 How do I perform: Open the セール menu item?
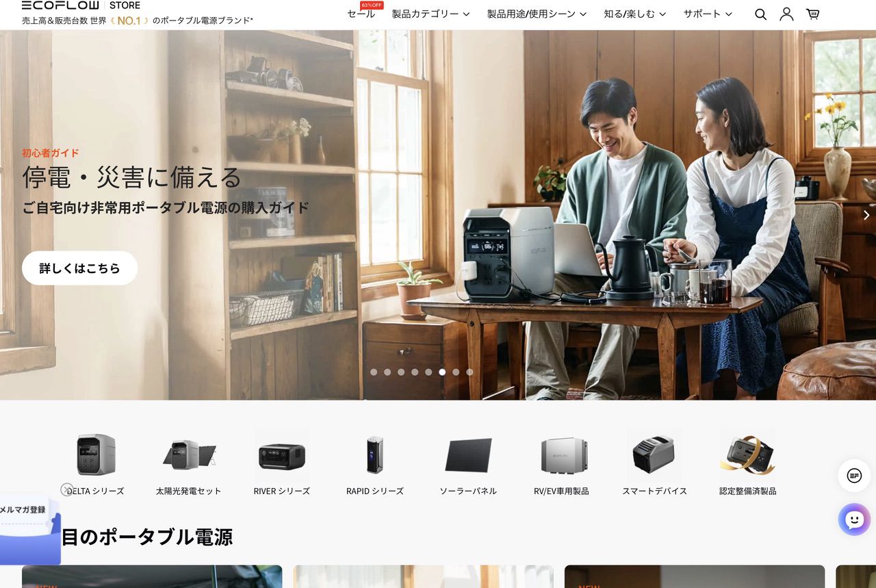(x=361, y=14)
